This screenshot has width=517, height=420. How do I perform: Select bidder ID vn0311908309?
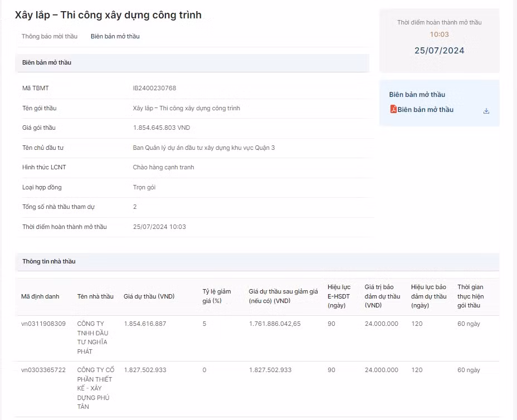click(x=43, y=324)
